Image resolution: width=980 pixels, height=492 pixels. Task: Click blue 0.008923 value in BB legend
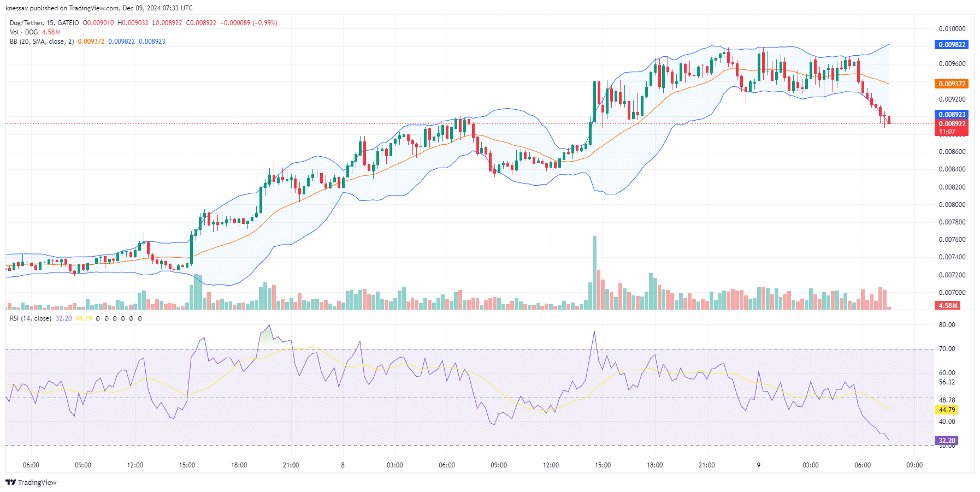click(152, 42)
